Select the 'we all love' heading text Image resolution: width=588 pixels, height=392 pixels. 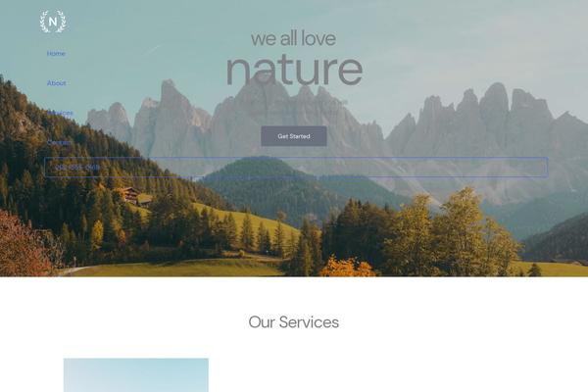tap(293, 38)
